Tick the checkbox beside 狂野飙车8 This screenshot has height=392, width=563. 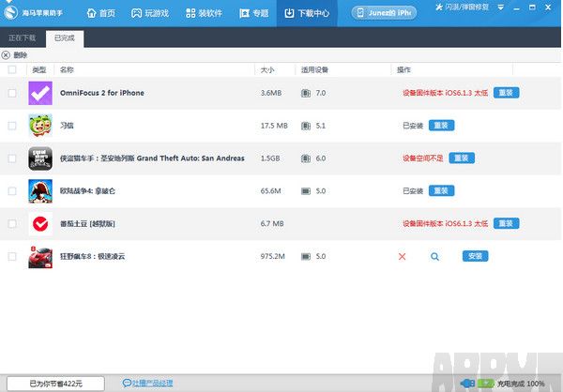point(12,256)
